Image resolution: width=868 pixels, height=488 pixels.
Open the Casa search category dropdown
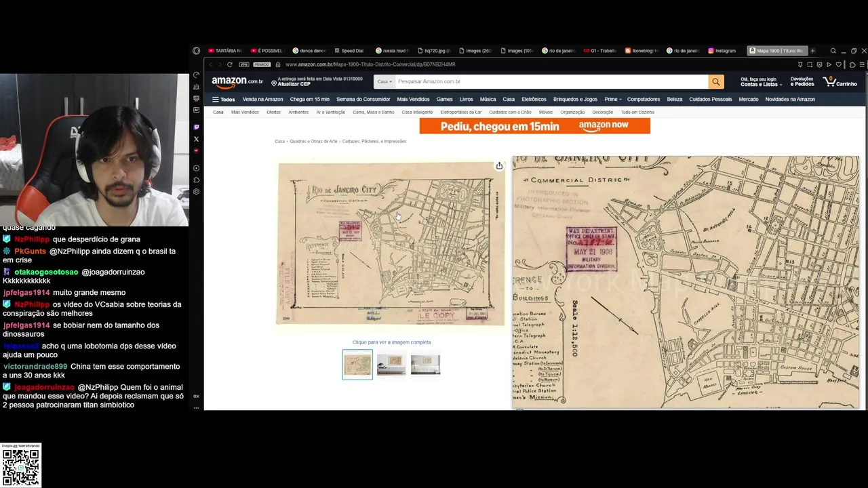click(384, 81)
